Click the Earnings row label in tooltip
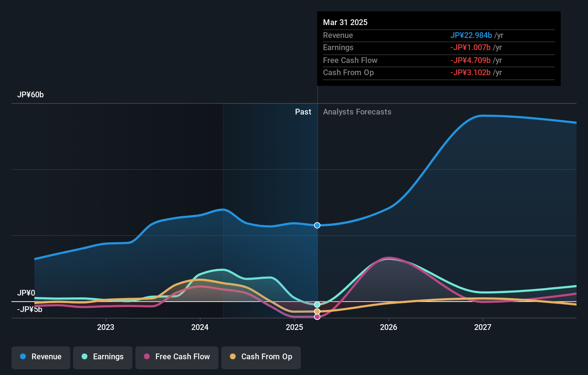Viewport: 588px width, 375px height. (x=338, y=47)
